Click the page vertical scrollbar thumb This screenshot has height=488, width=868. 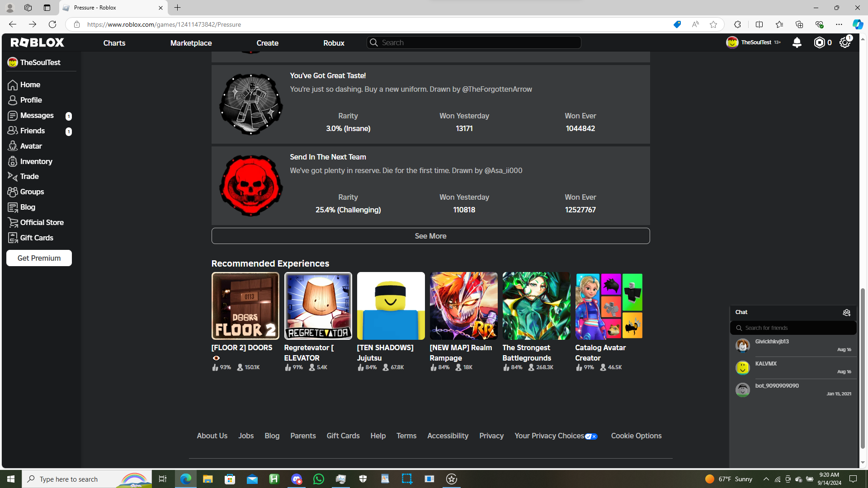pos(863,368)
